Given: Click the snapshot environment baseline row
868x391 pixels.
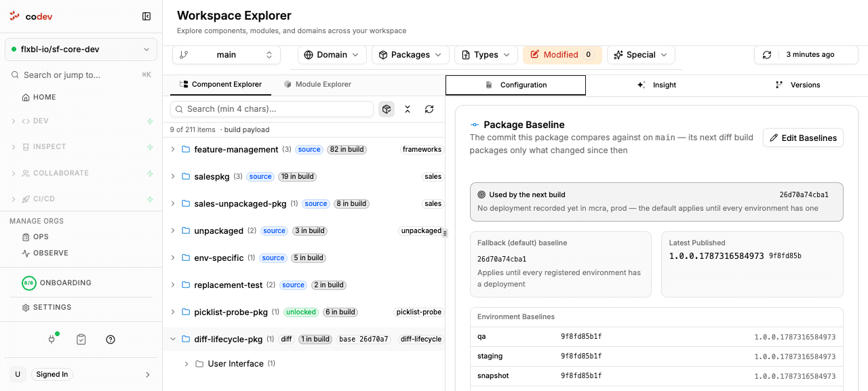Looking at the screenshot, I should point(656,375).
